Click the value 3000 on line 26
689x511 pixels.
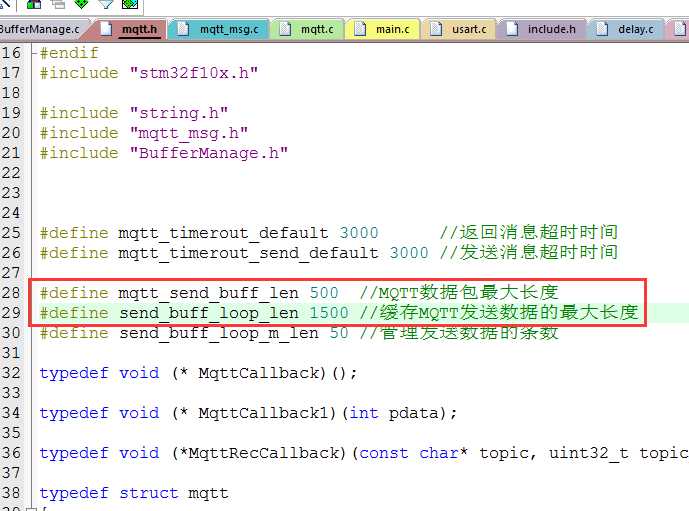pos(409,253)
